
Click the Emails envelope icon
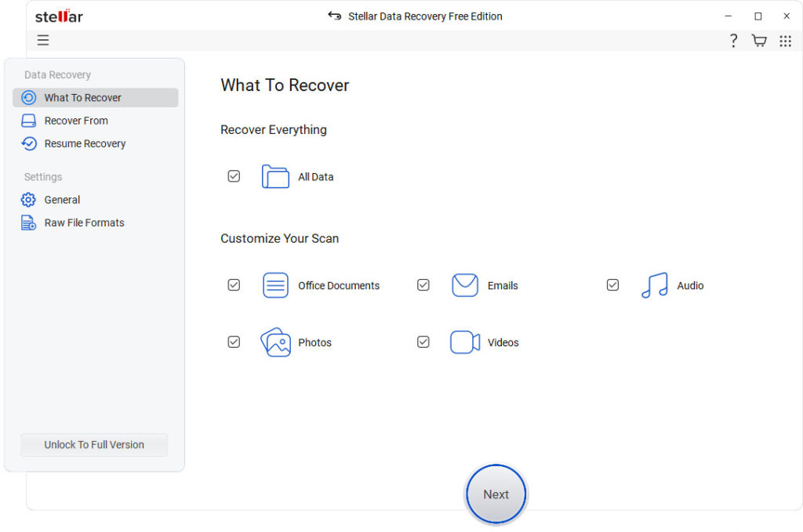pos(465,285)
